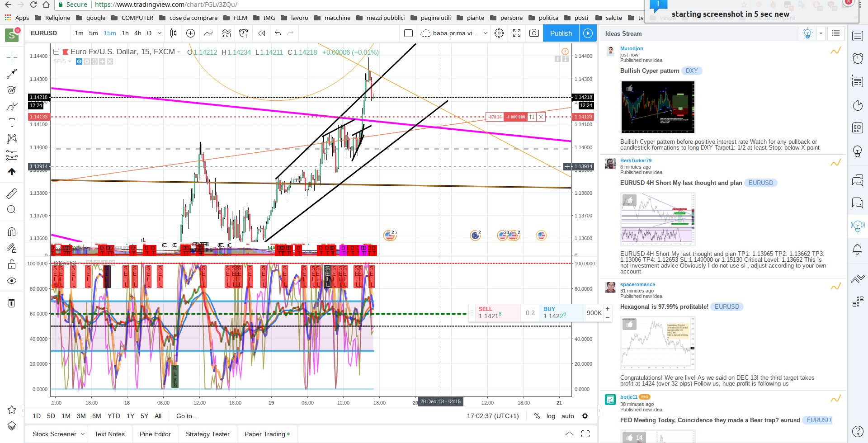The image size is (868, 443).
Task: Select the Text annotation tool
Action: pyautogui.click(x=12, y=123)
